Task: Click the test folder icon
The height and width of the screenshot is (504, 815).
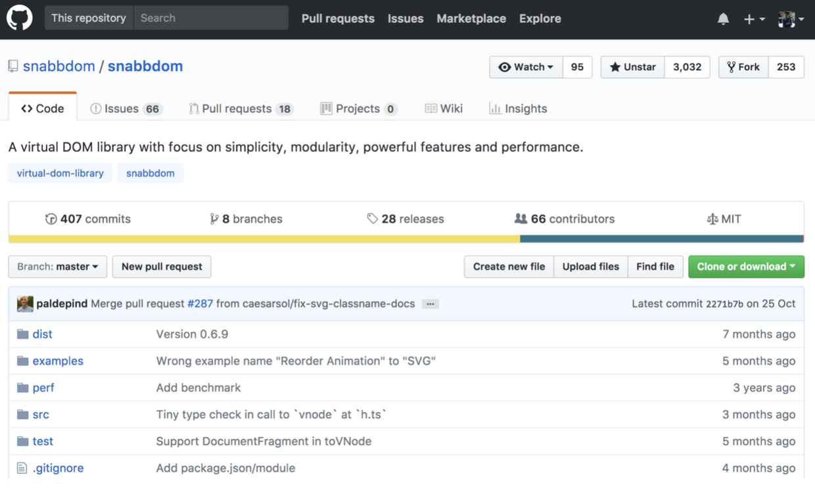Action: tap(23, 442)
